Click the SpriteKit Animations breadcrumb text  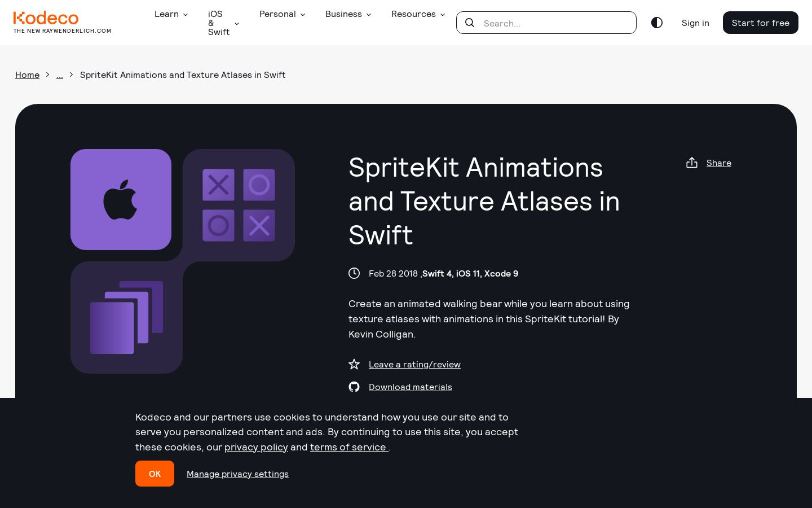[x=183, y=75]
